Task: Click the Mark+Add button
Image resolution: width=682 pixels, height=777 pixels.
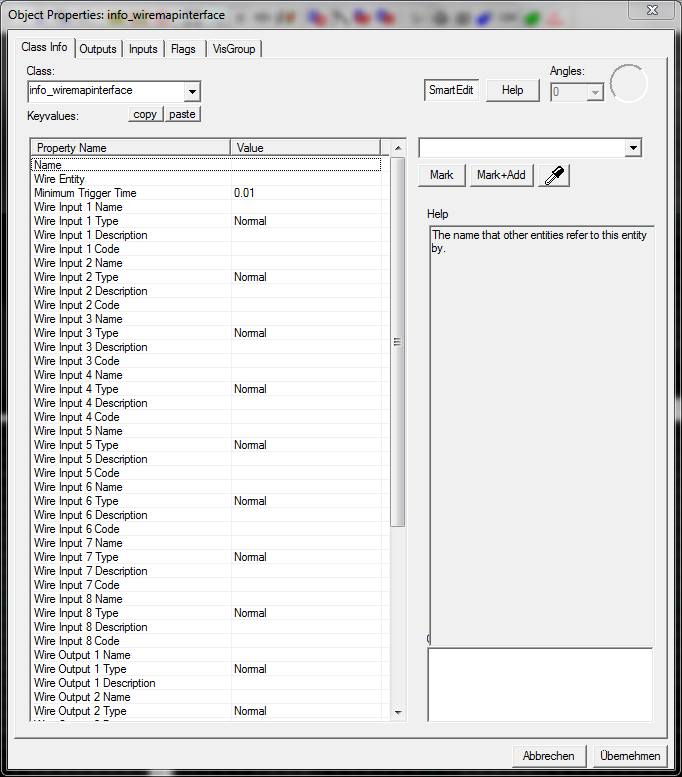Action: tap(501, 175)
